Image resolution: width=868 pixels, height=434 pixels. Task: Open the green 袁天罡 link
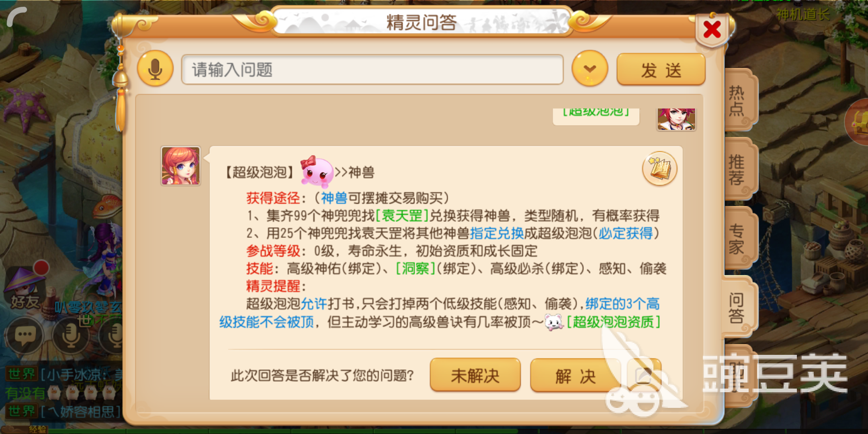[402, 216]
